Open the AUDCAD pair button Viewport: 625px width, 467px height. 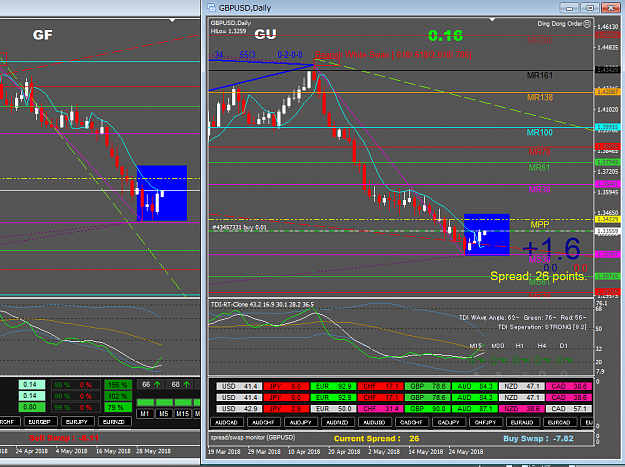coord(226,422)
